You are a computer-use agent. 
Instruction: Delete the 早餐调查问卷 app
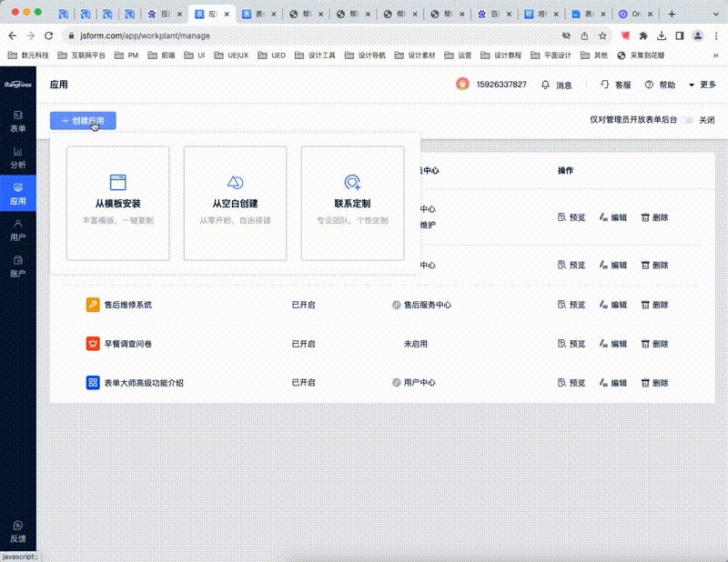click(x=654, y=344)
